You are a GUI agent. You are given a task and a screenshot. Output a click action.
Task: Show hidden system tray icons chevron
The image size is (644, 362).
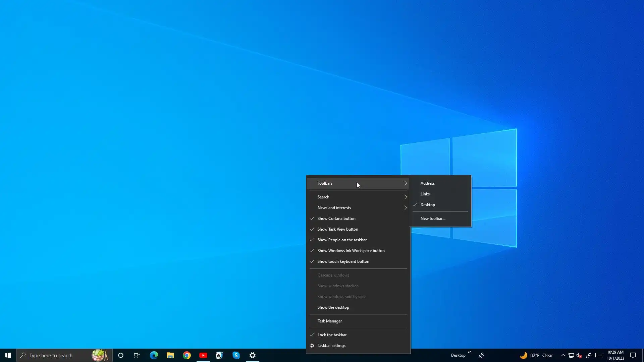(563, 355)
